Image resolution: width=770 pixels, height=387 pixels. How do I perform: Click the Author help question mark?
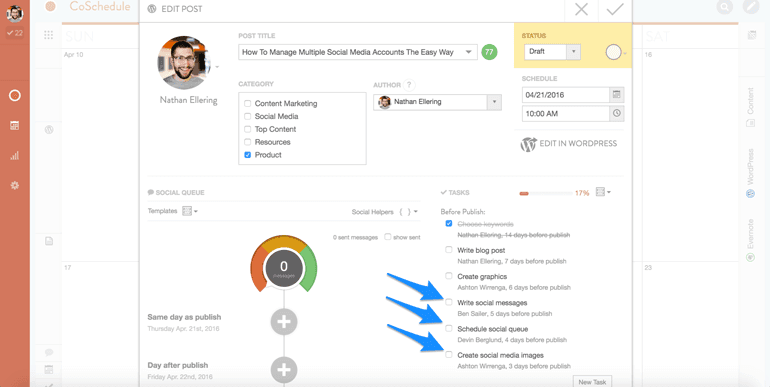pyautogui.click(x=409, y=85)
